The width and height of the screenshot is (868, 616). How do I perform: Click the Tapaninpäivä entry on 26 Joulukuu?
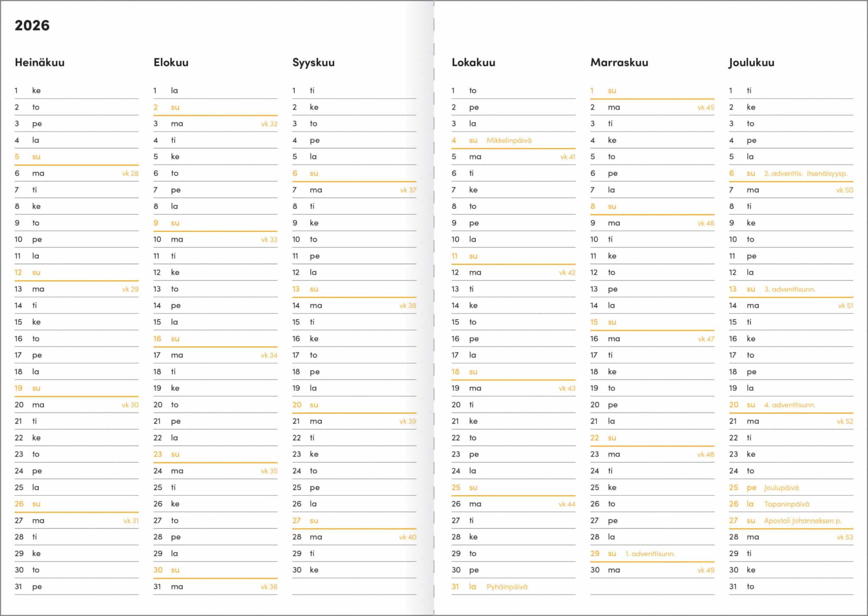pos(787,504)
